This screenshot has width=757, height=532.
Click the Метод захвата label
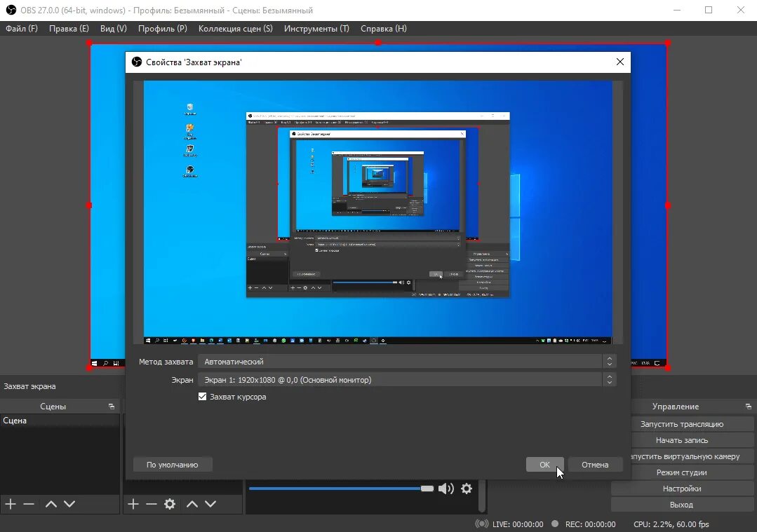(x=166, y=361)
